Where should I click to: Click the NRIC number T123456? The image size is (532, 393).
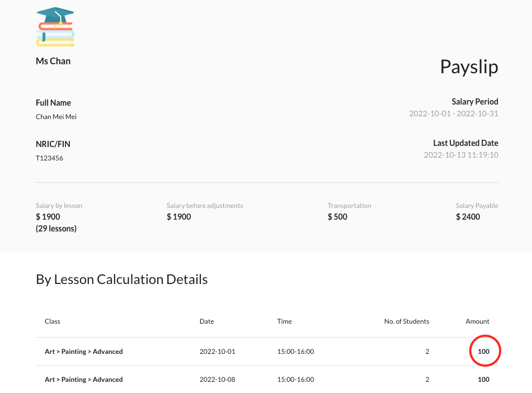[x=49, y=158]
